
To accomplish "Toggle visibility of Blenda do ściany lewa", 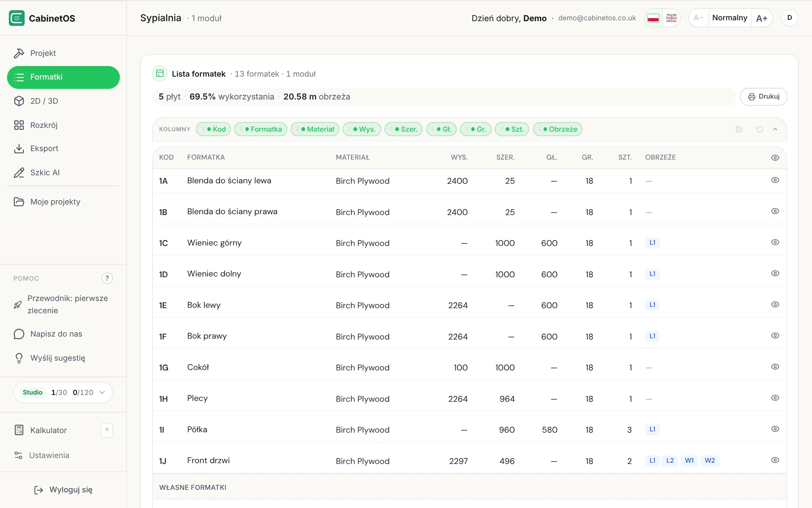I will (775, 180).
